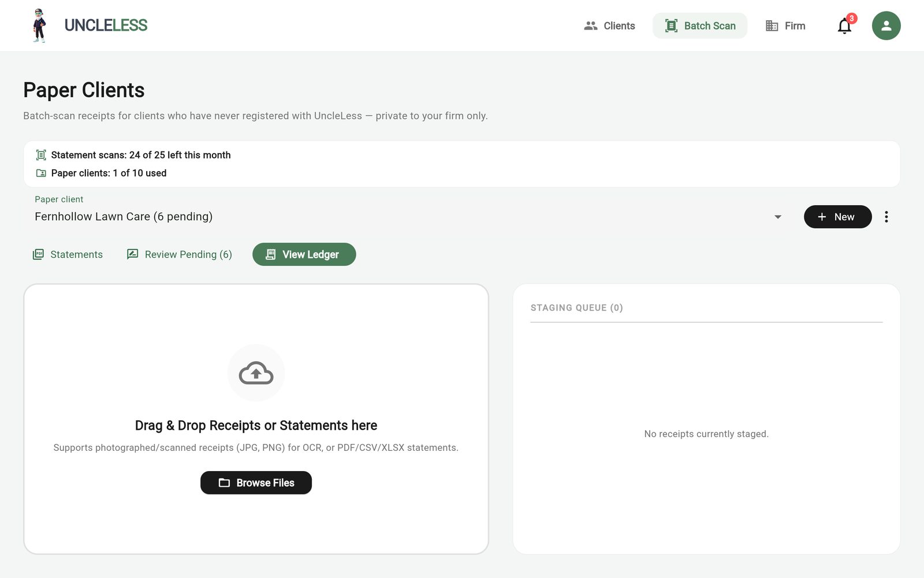This screenshot has height=578, width=924.
Task: Create a New paper client
Action: point(838,217)
